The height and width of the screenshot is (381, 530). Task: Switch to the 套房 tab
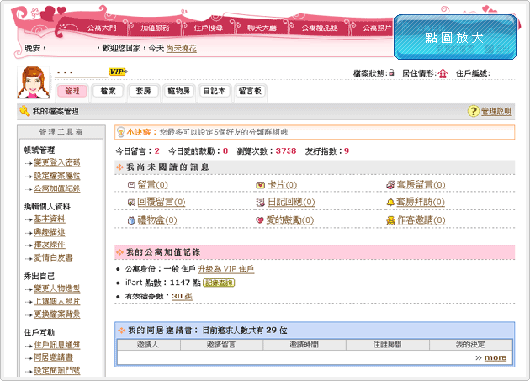pos(143,91)
